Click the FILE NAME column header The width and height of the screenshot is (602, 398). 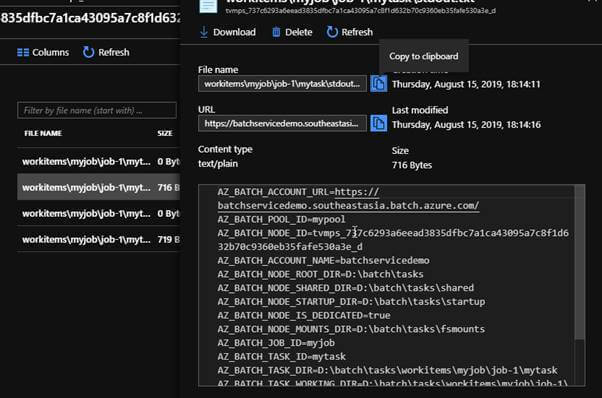43,133
